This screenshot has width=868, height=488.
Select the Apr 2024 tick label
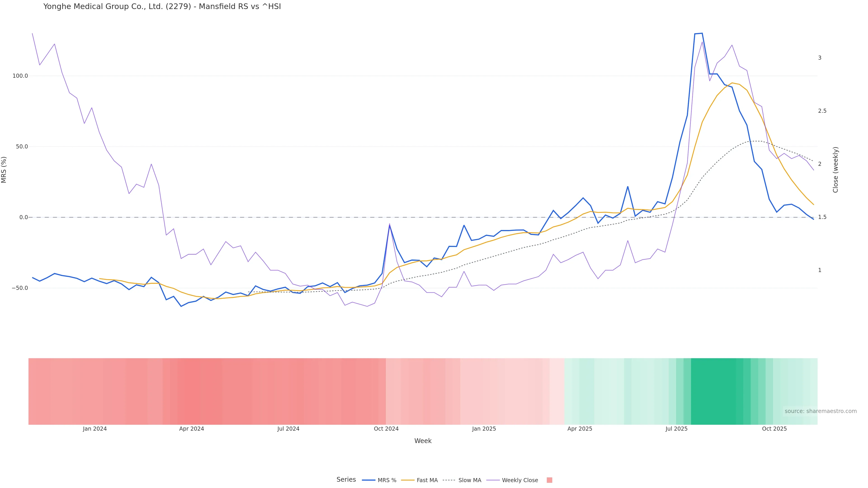click(191, 429)
